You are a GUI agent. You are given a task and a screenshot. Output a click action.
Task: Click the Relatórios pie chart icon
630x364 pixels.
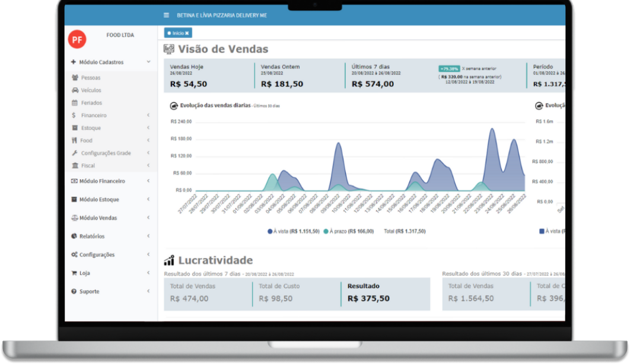(x=74, y=237)
